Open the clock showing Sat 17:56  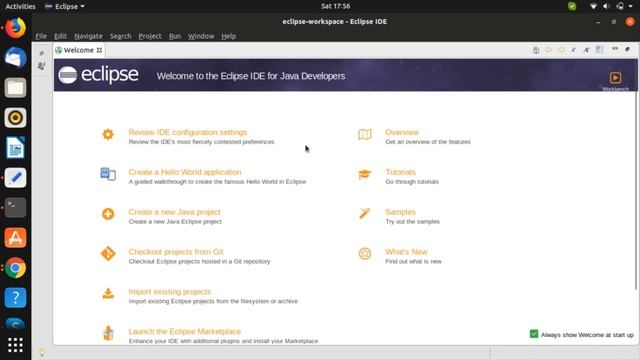click(x=336, y=6)
